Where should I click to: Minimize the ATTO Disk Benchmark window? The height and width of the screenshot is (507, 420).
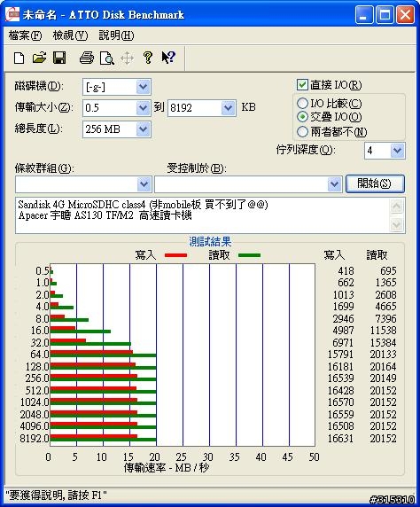tap(364, 15)
